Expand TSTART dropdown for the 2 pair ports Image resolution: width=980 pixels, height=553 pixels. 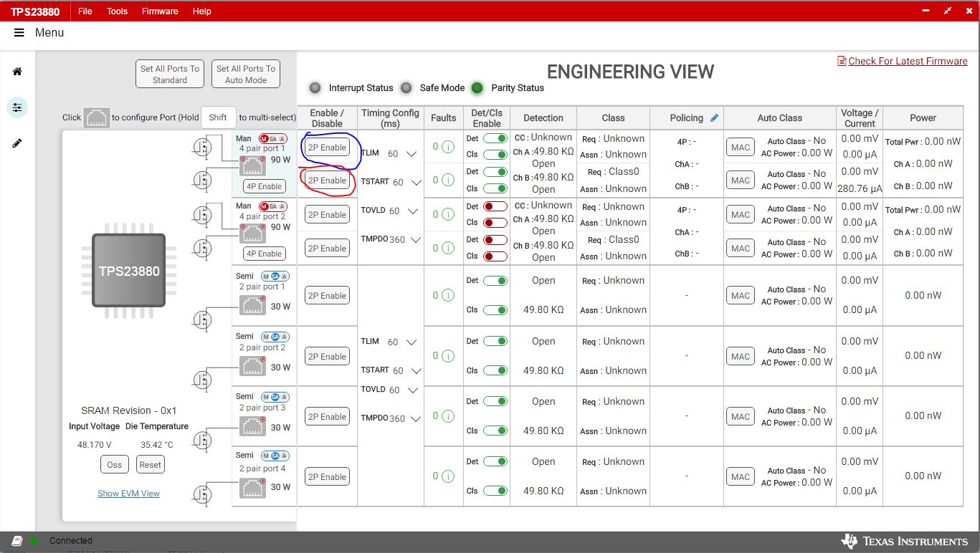click(x=416, y=371)
